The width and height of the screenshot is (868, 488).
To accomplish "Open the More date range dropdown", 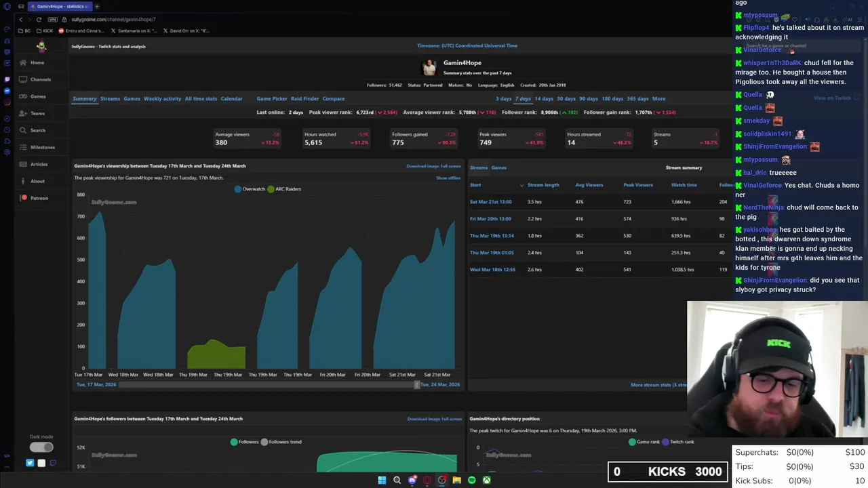I will point(658,99).
